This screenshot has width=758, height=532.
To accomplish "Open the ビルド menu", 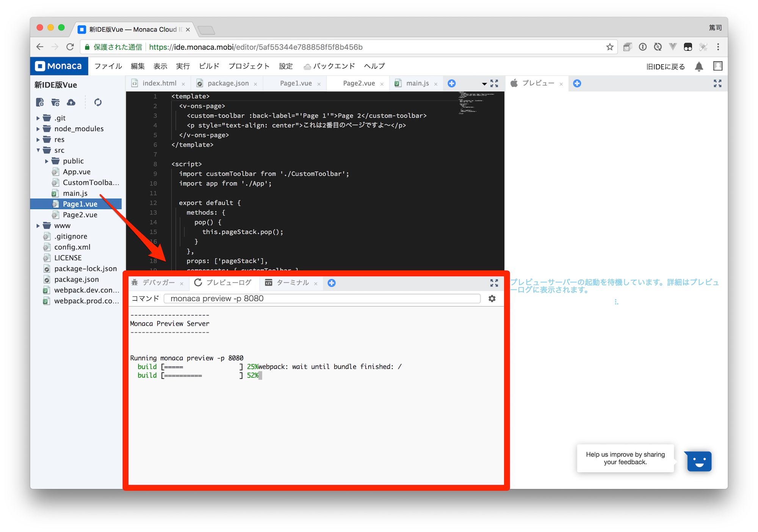I will [209, 66].
